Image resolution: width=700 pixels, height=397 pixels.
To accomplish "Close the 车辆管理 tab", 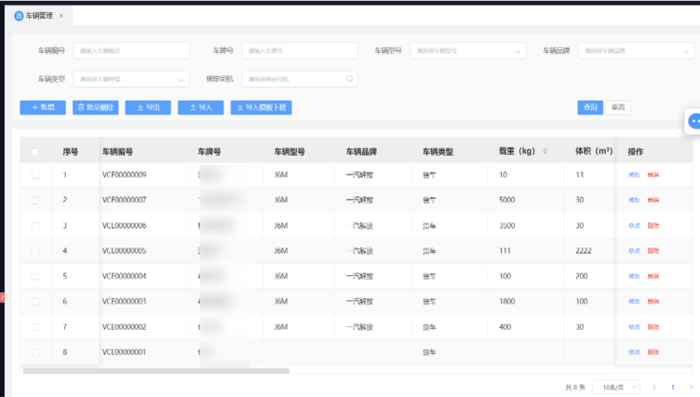I will (61, 16).
